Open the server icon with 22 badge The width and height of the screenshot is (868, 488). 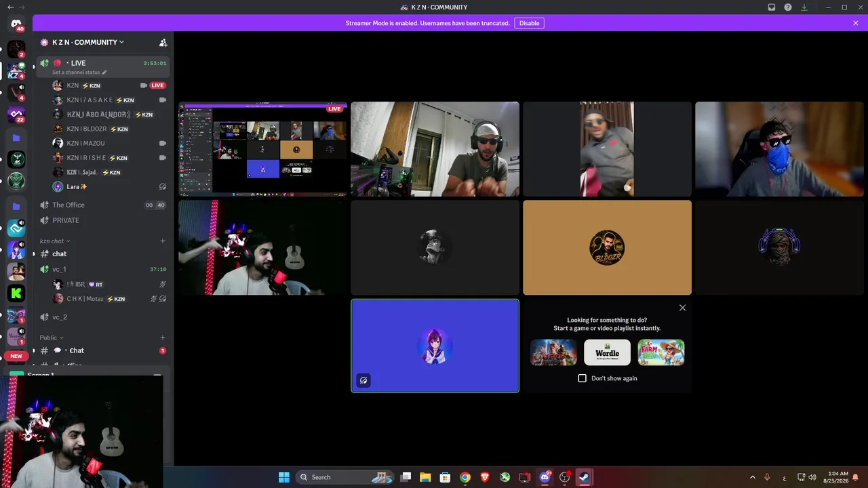pyautogui.click(x=16, y=115)
